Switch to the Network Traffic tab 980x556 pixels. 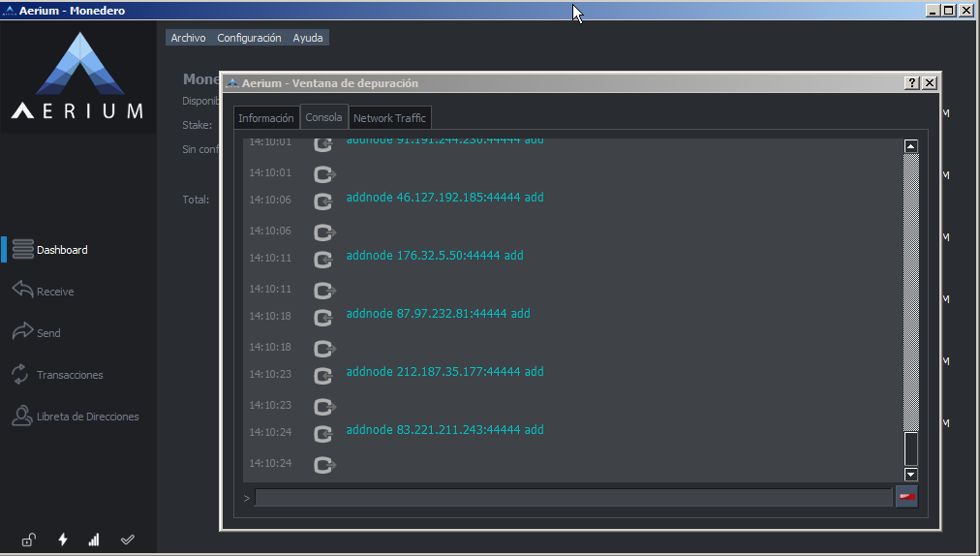click(x=389, y=118)
